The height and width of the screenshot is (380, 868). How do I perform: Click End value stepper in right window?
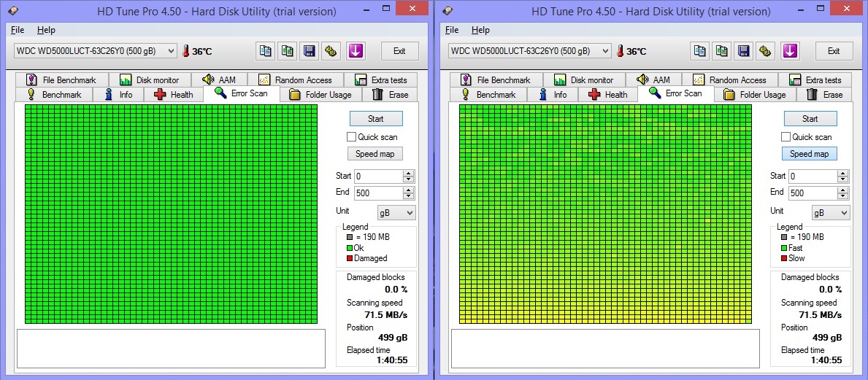[843, 193]
